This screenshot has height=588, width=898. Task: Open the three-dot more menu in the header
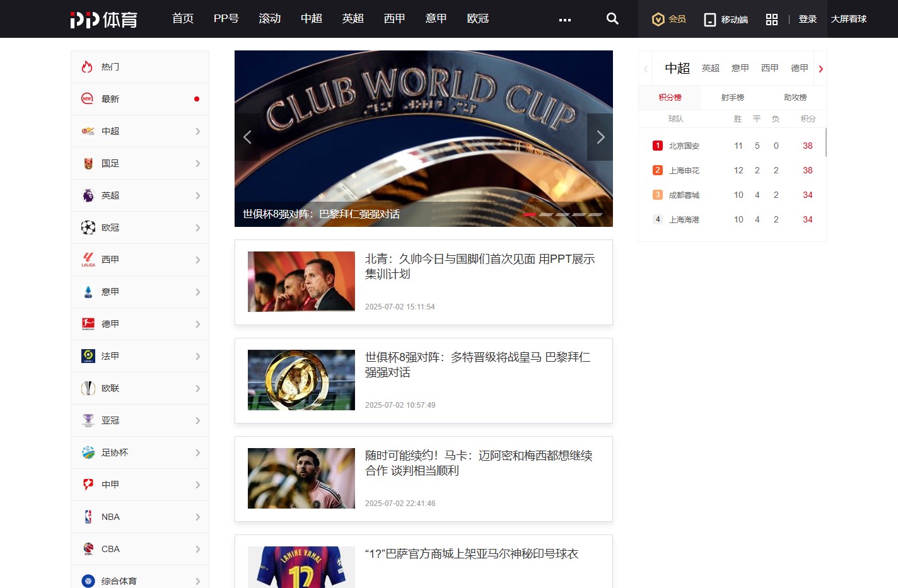(x=565, y=20)
